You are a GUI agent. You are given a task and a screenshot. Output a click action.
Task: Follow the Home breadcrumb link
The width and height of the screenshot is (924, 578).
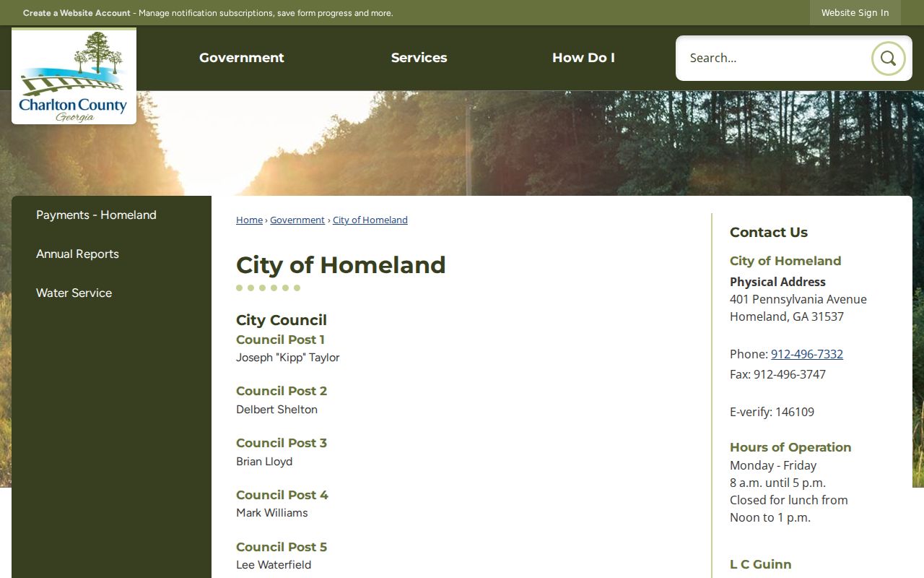point(249,220)
